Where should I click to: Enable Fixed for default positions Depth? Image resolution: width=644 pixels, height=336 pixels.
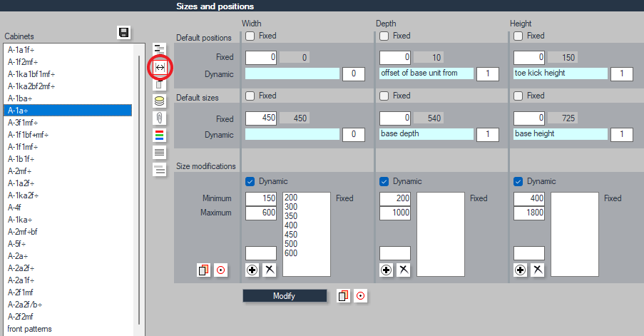[x=384, y=36]
